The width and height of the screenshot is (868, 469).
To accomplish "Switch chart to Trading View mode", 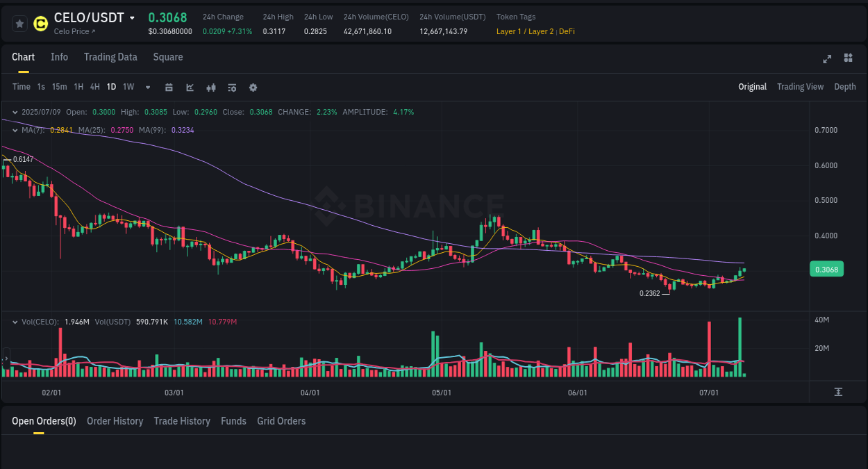I will click(x=800, y=87).
